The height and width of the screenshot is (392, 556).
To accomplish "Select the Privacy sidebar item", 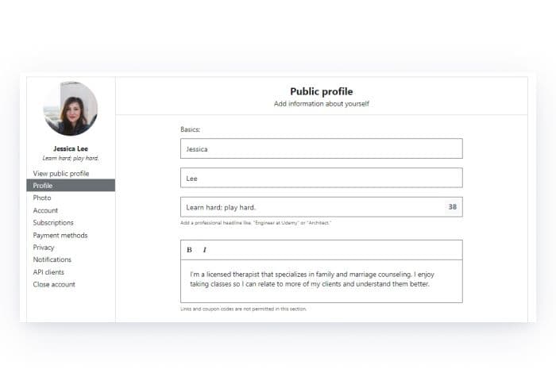I will click(x=44, y=248).
